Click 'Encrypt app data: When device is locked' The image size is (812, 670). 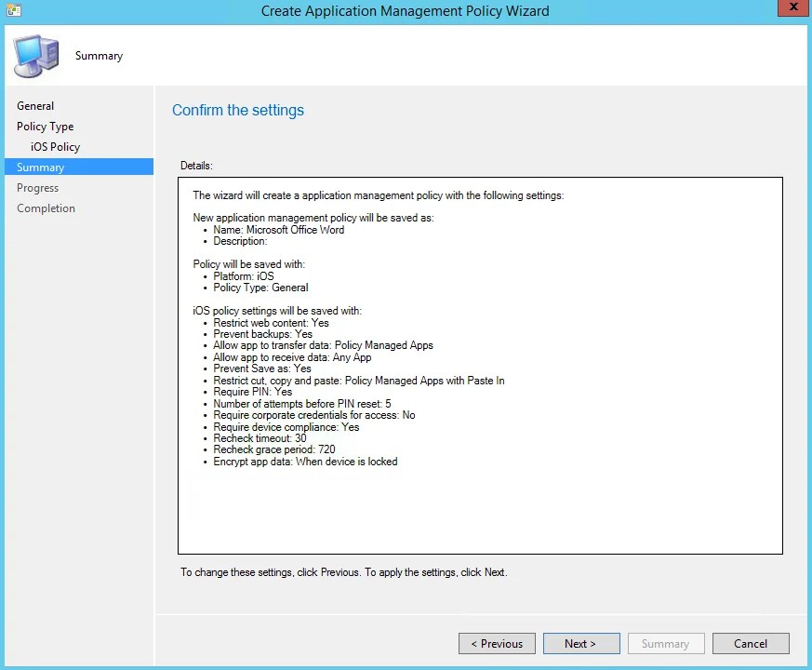click(305, 462)
